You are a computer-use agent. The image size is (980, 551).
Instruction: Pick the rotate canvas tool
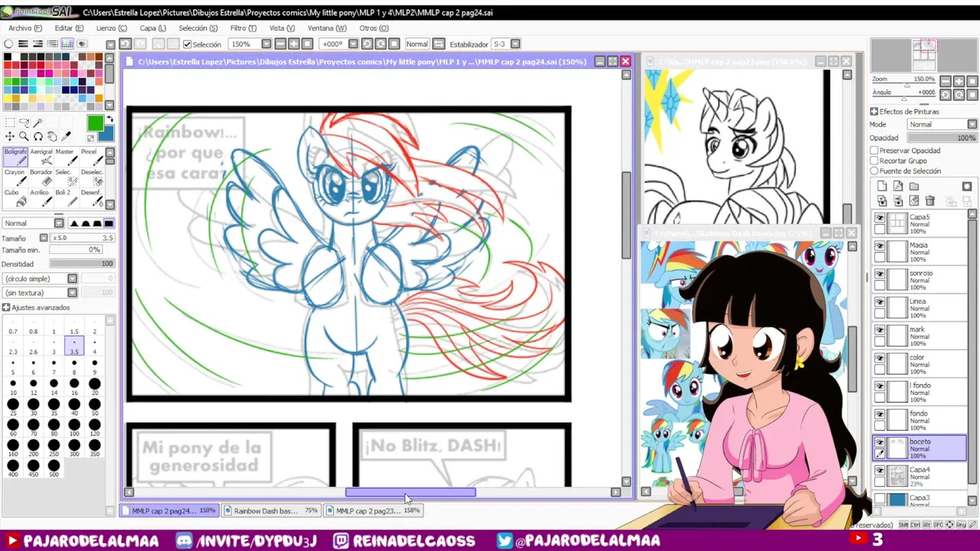click(38, 136)
